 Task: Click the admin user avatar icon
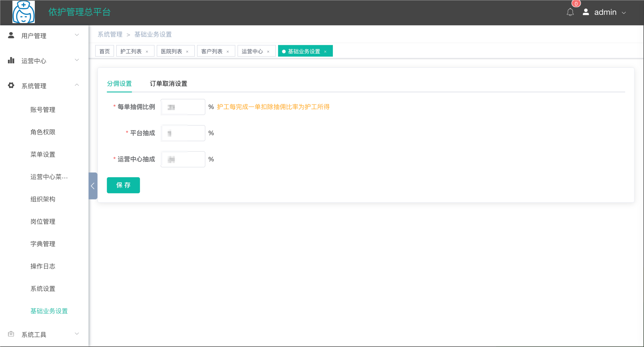[586, 12]
